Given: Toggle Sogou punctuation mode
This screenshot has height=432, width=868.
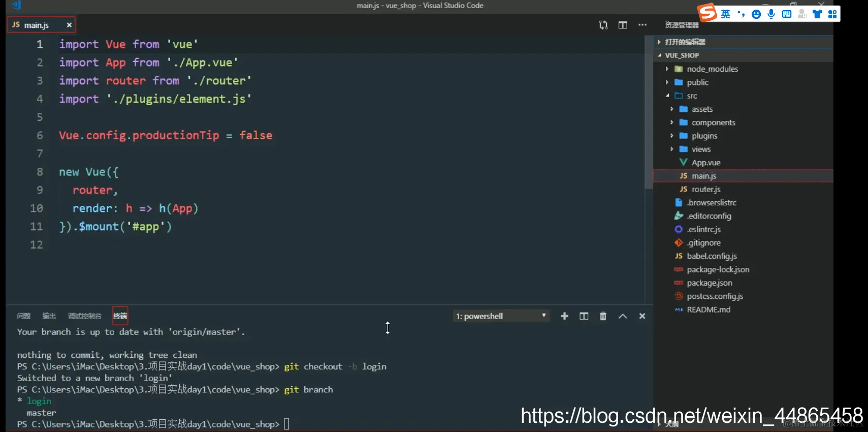Looking at the screenshot, I should (x=741, y=14).
